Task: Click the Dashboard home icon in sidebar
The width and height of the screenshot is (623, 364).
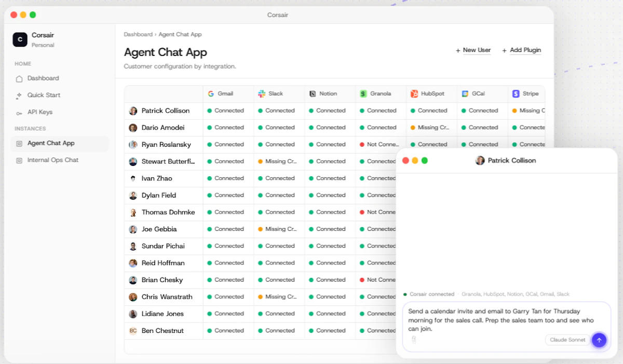Action: (x=19, y=79)
